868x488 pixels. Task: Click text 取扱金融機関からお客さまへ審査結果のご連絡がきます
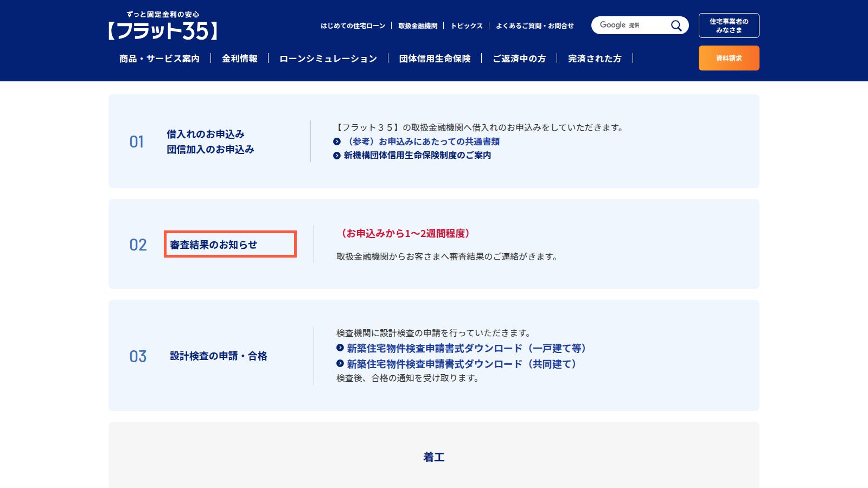[448, 256]
